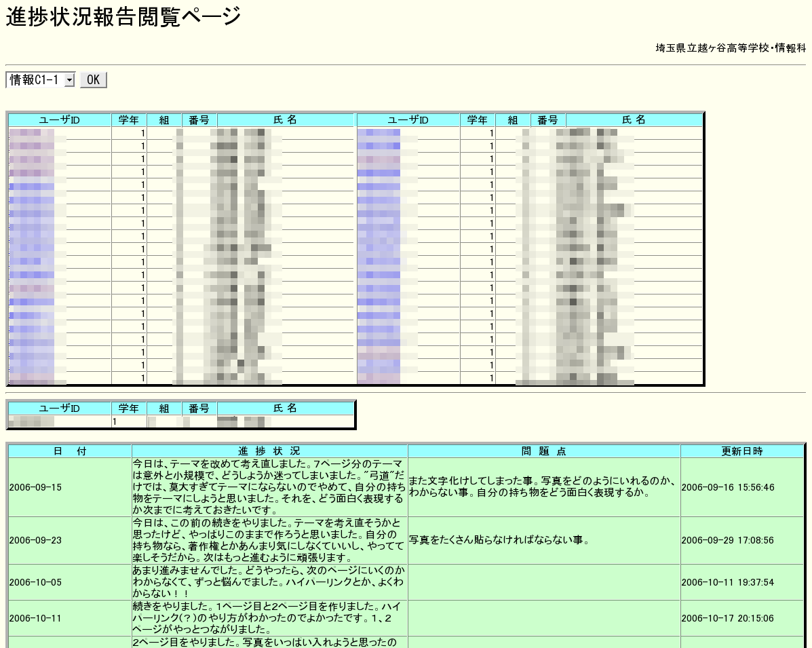Viewport: 812px width, 648px height.
Task: Click 氏名 header in the right student list
Action: tap(634, 120)
